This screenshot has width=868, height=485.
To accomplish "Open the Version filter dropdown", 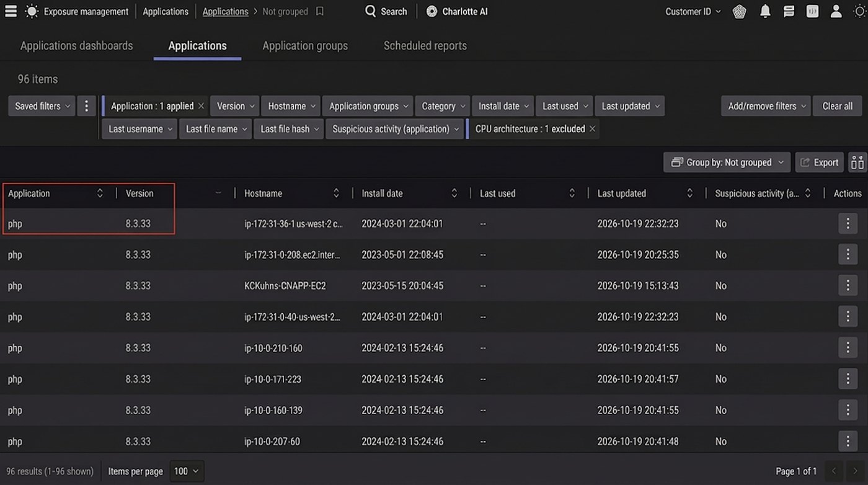I will [x=234, y=106].
